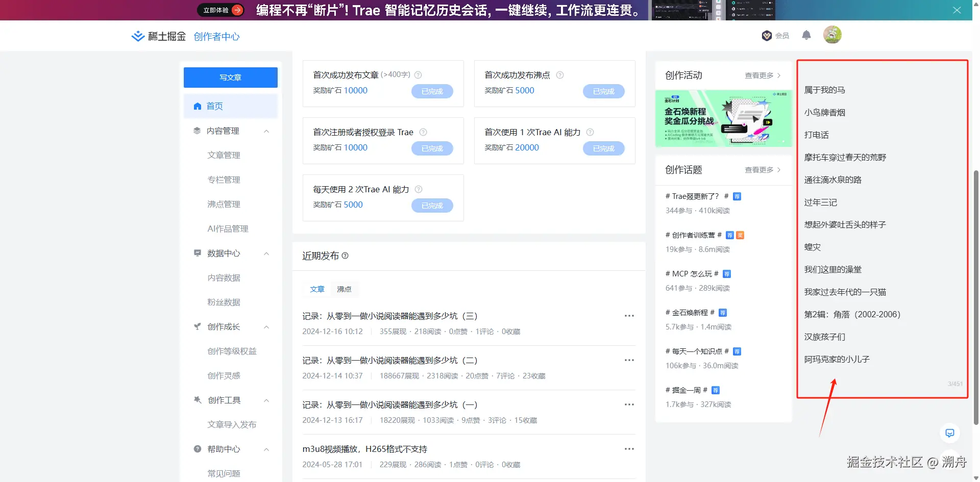Open more options for article (一)

[629, 404]
